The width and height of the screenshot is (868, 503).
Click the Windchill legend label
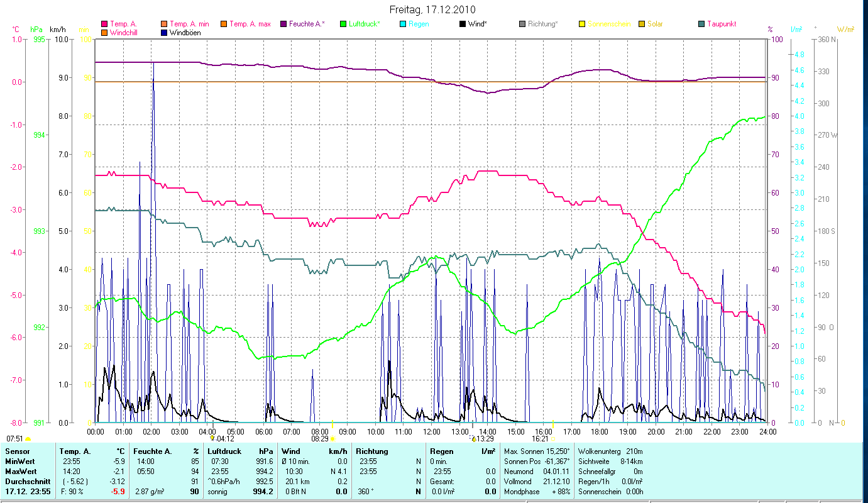pos(126,32)
